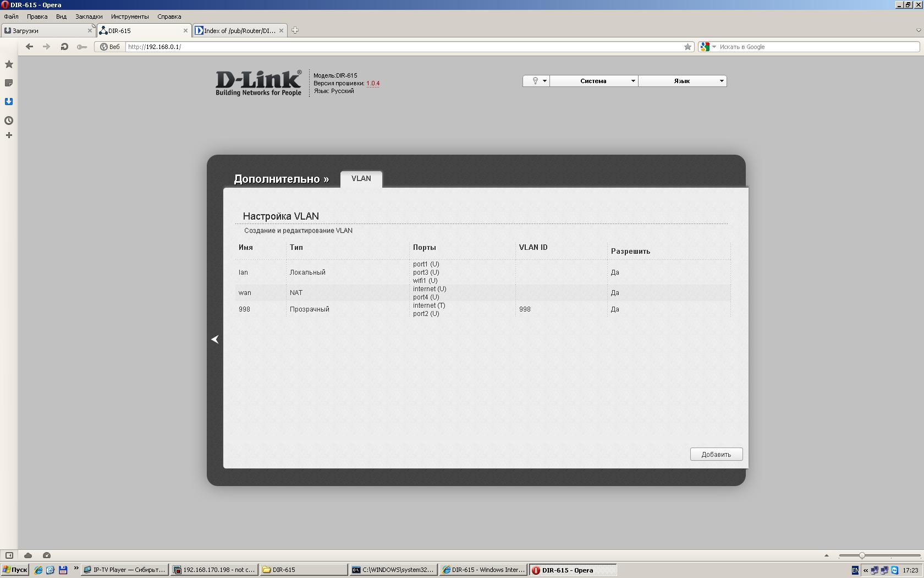Click the firmware version 1.0.4 link

click(373, 84)
